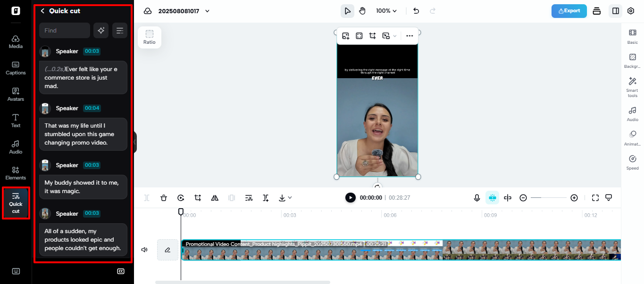Open the export download chevron in timeline toolbar

pyautogui.click(x=289, y=198)
